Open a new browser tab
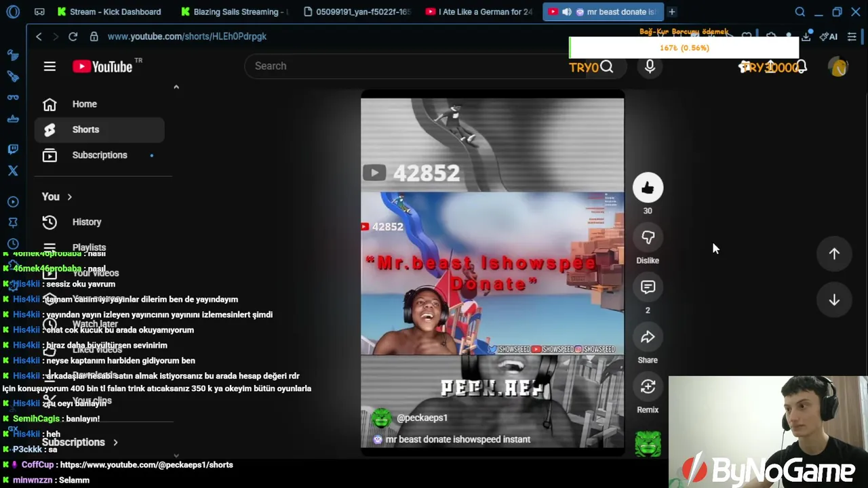 (671, 12)
